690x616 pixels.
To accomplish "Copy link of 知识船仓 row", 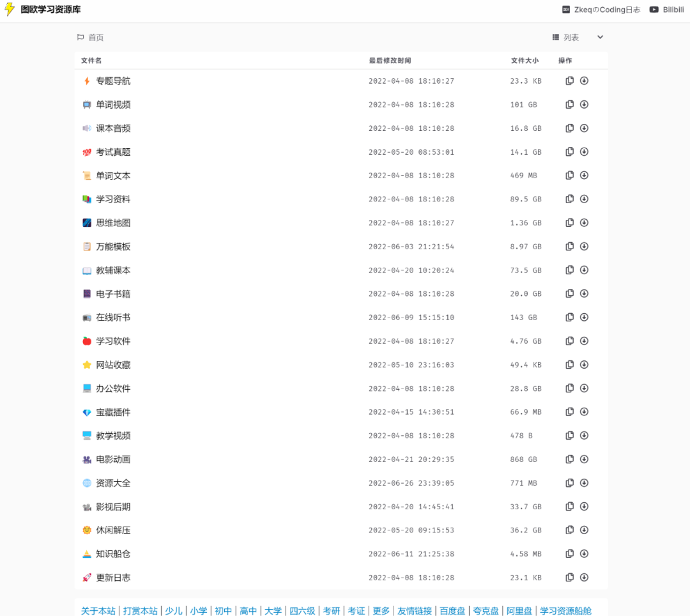I will [x=569, y=554].
